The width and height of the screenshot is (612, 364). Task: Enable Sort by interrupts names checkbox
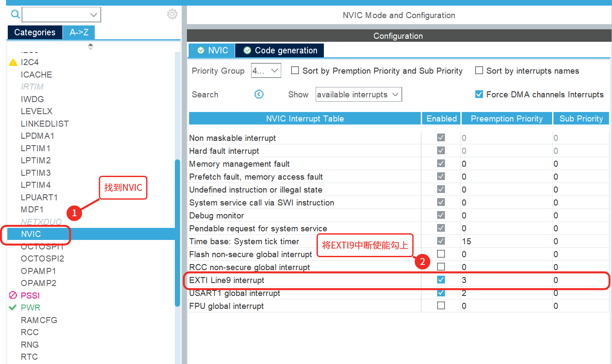[479, 70]
